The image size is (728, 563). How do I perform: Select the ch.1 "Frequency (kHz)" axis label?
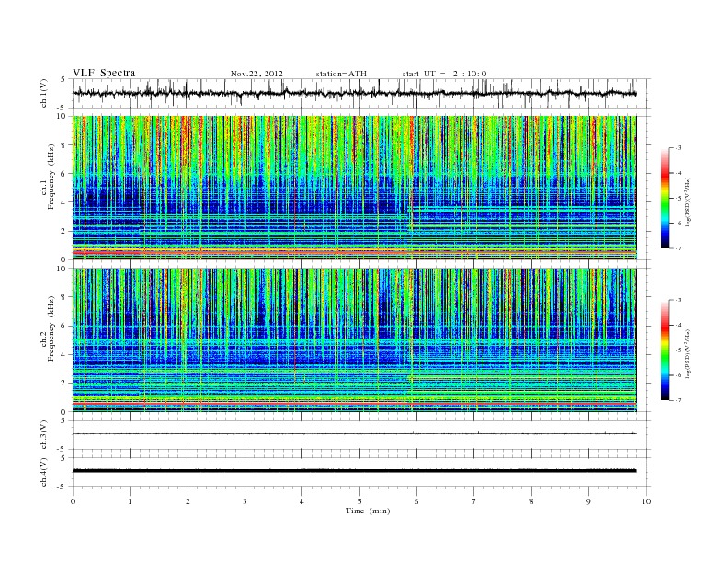(x=51, y=177)
